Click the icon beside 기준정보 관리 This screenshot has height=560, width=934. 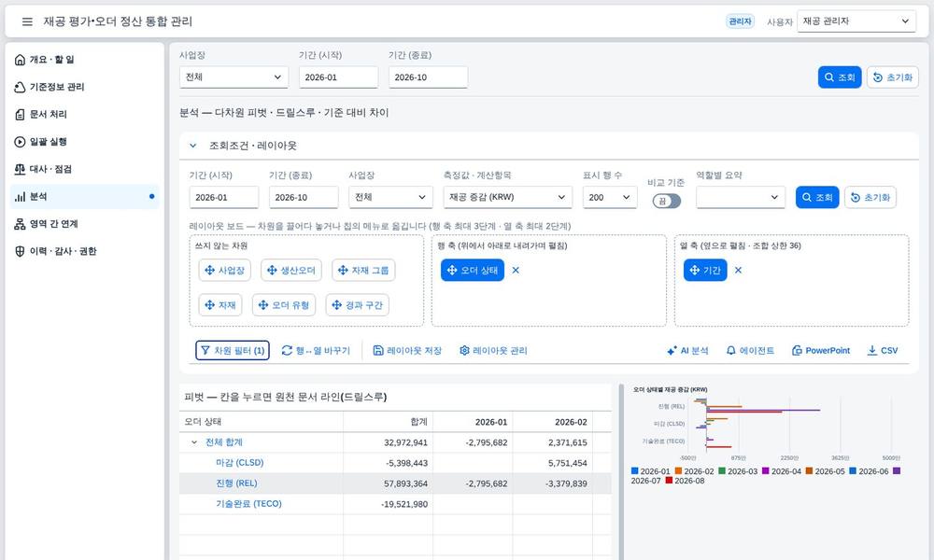(x=20, y=87)
